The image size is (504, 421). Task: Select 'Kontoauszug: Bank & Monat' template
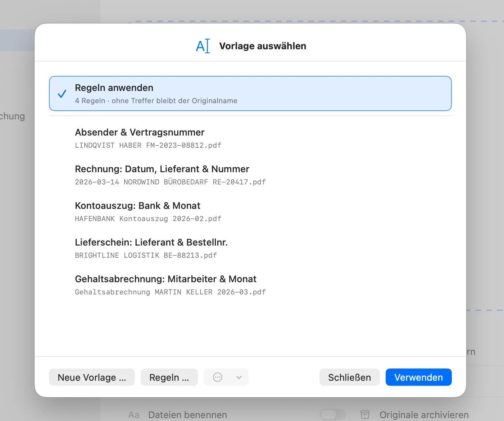coord(250,211)
